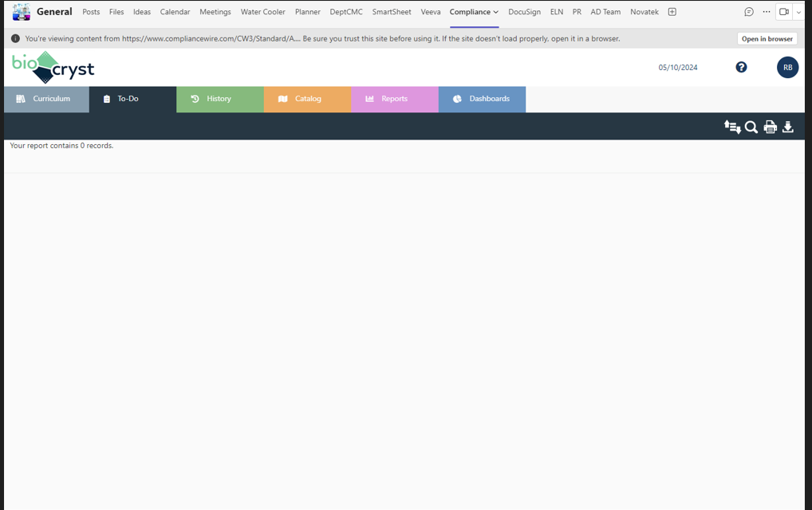Open the chat conversation icon
Image resolution: width=812 pixels, height=510 pixels.
(x=748, y=11)
